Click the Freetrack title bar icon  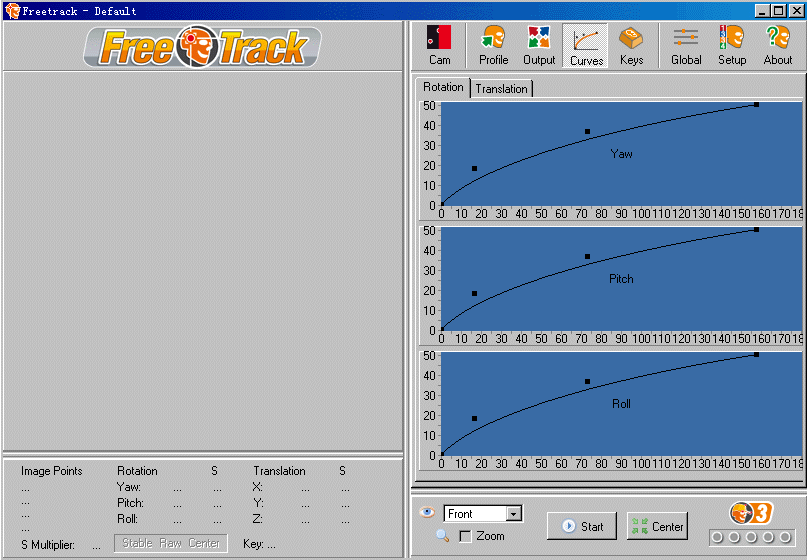click(x=12, y=11)
